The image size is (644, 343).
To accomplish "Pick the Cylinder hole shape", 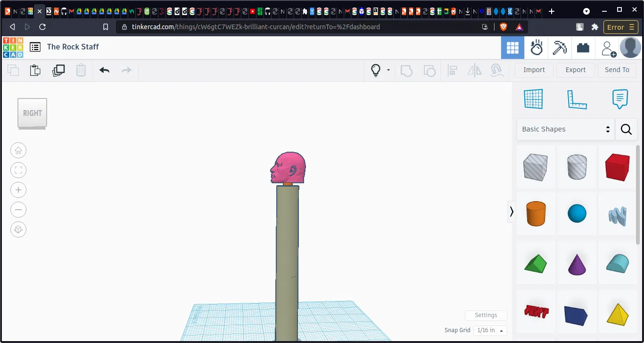I will pyautogui.click(x=577, y=167).
